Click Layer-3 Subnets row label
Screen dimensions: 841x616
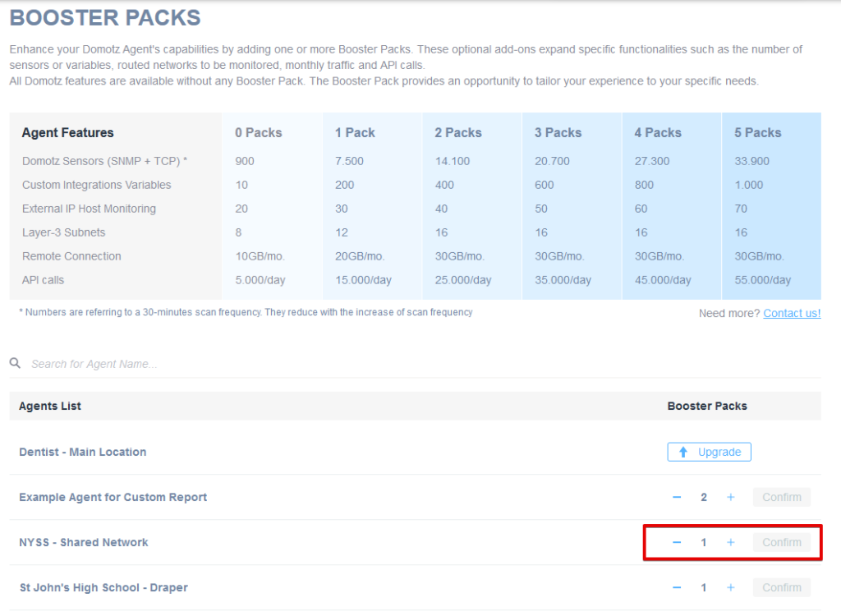[64, 232]
